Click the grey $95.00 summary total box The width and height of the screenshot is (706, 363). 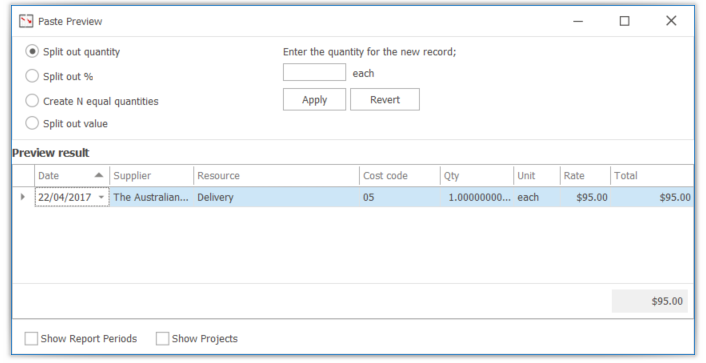tap(650, 301)
